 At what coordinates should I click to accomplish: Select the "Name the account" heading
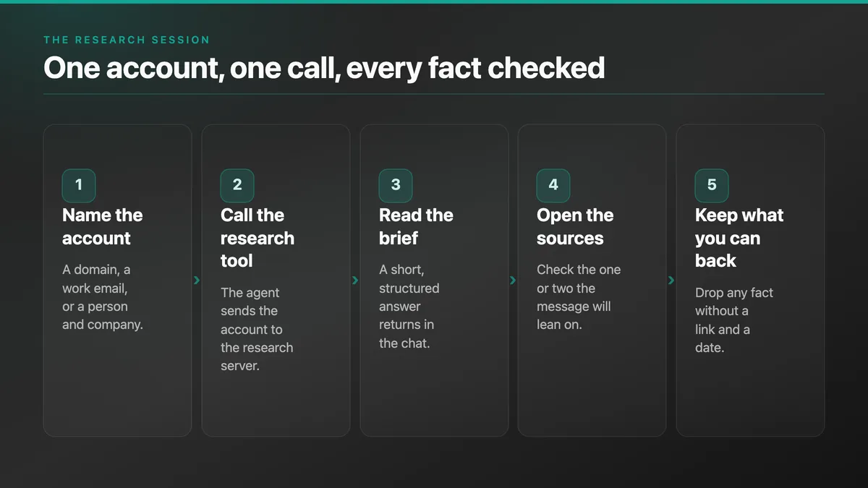pyautogui.click(x=103, y=226)
